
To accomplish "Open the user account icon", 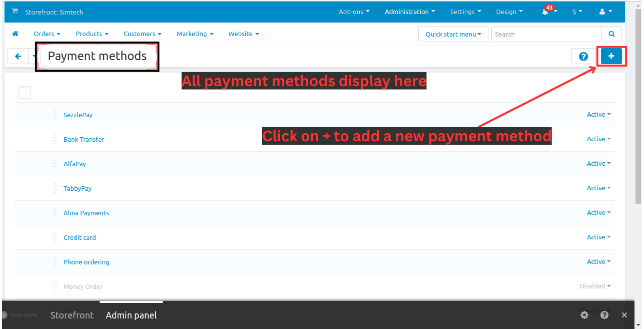I will click(604, 12).
